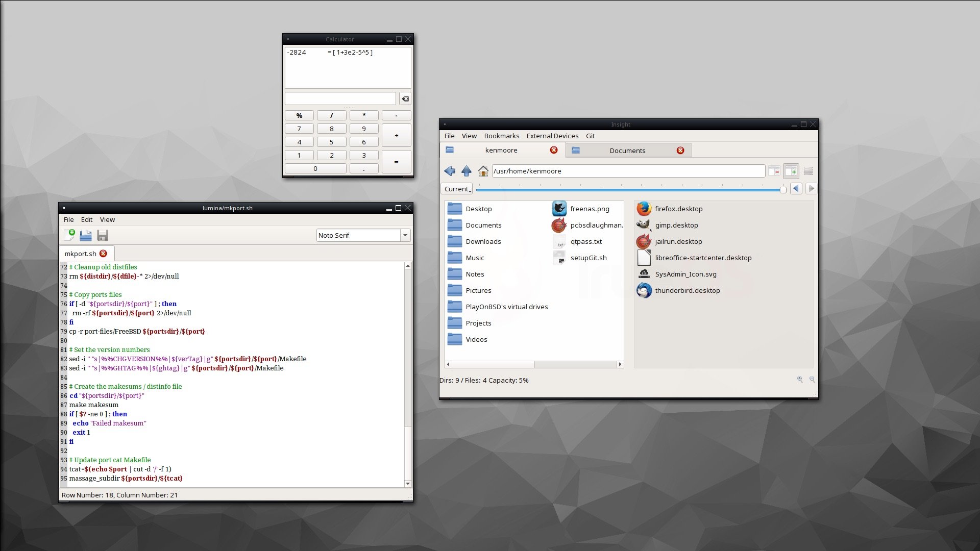Open the Current snapshot dropdown
This screenshot has width=980, height=551.
(457, 189)
